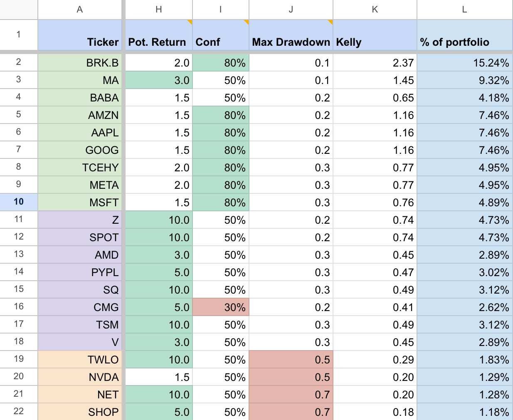Select row 2 header
513x420 pixels.
tap(19, 62)
